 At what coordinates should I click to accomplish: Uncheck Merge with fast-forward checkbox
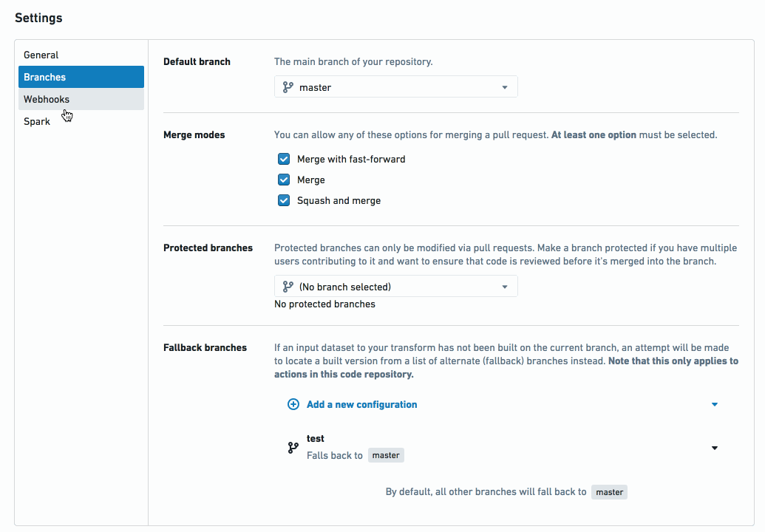tap(284, 159)
